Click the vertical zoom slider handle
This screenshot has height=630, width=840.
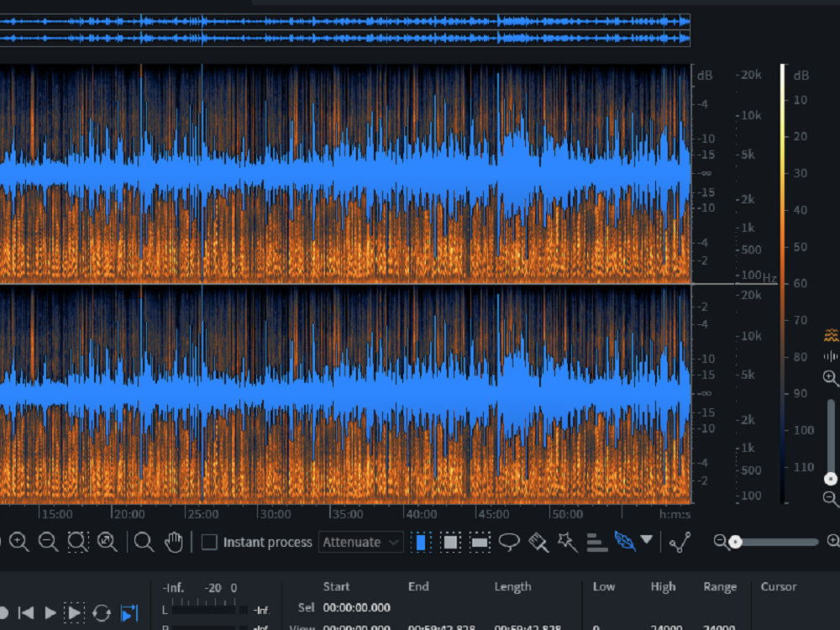coord(831,479)
